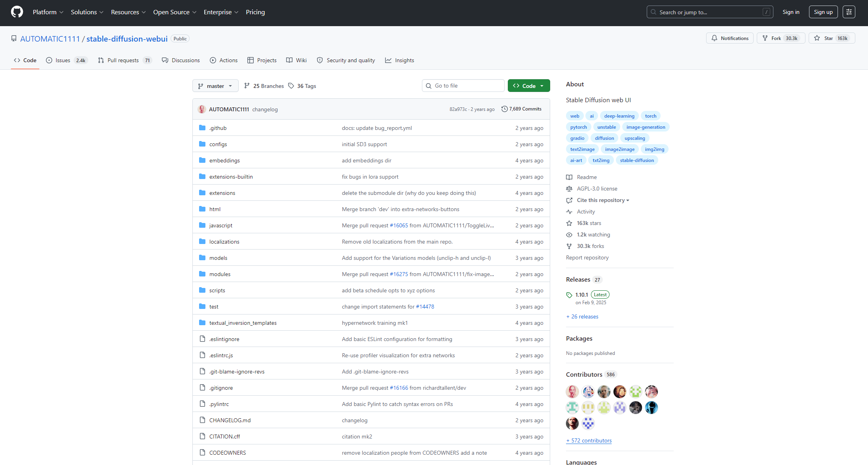The height and width of the screenshot is (465, 868).
Task: Open the Pricing link
Action: pos(255,12)
